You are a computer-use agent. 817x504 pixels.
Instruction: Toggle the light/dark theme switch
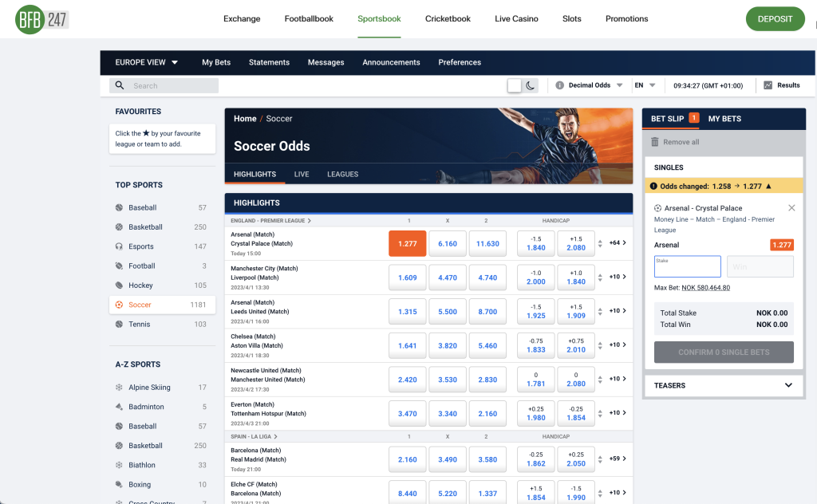point(523,85)
